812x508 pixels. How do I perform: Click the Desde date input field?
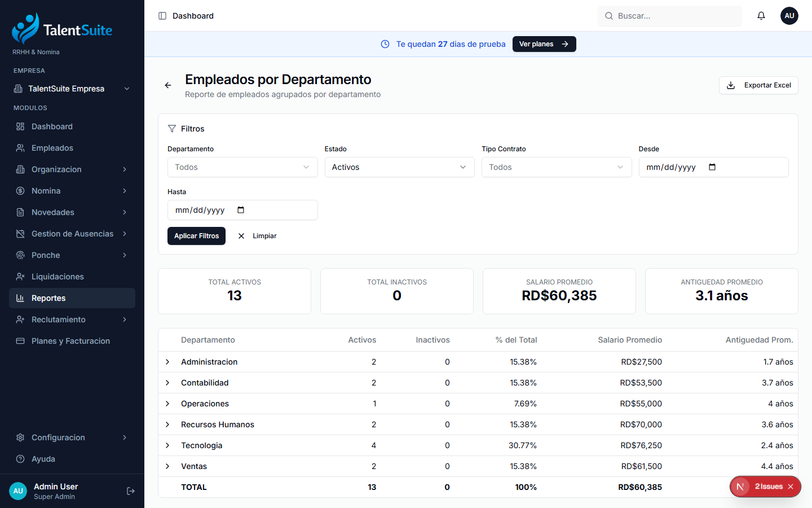(713, 167)
